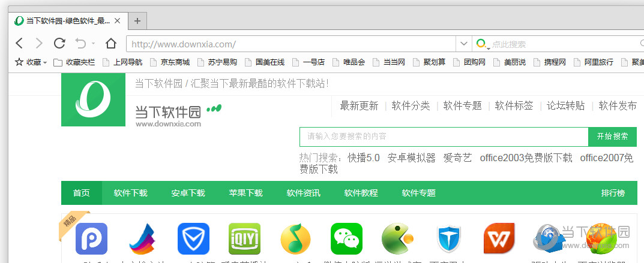Open the 苏宁易购 bookmark
The image size is (644, 263).
(x=217, y=62)
